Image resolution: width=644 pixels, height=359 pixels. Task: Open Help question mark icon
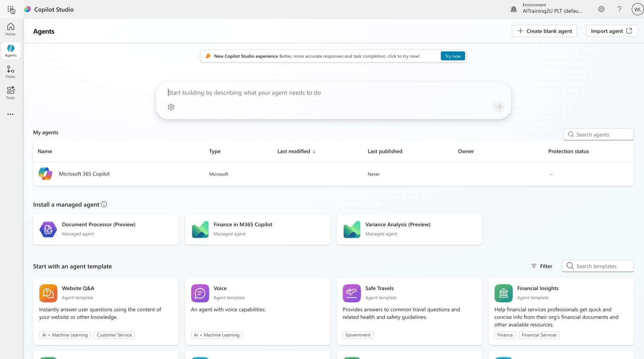[619, 9]
